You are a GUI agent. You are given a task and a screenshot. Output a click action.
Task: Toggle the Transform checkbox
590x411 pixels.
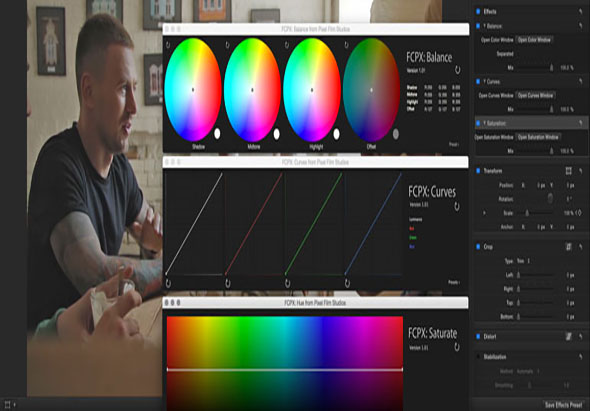click(478, 171)
